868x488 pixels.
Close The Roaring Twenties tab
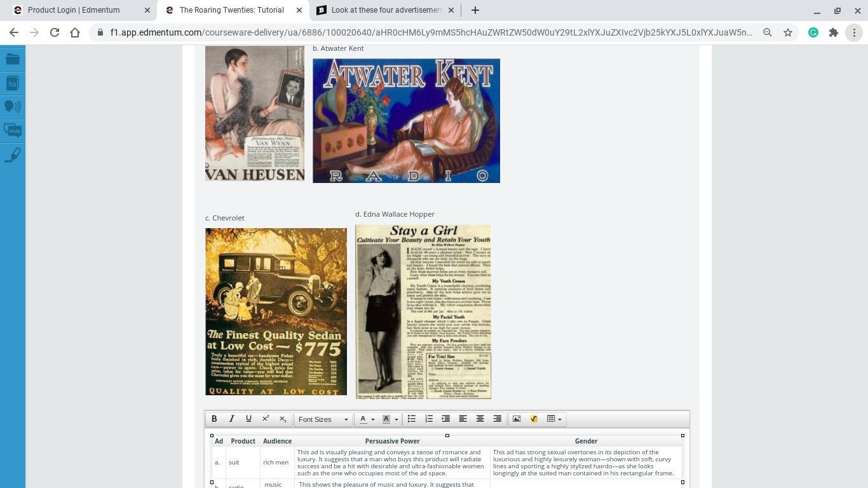(x=299, y=10)
